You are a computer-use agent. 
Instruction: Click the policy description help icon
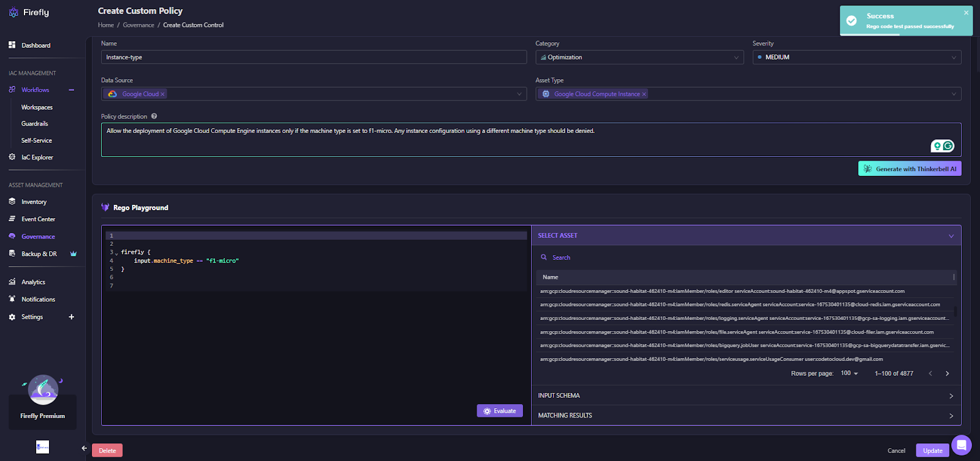tap(154, 116)
